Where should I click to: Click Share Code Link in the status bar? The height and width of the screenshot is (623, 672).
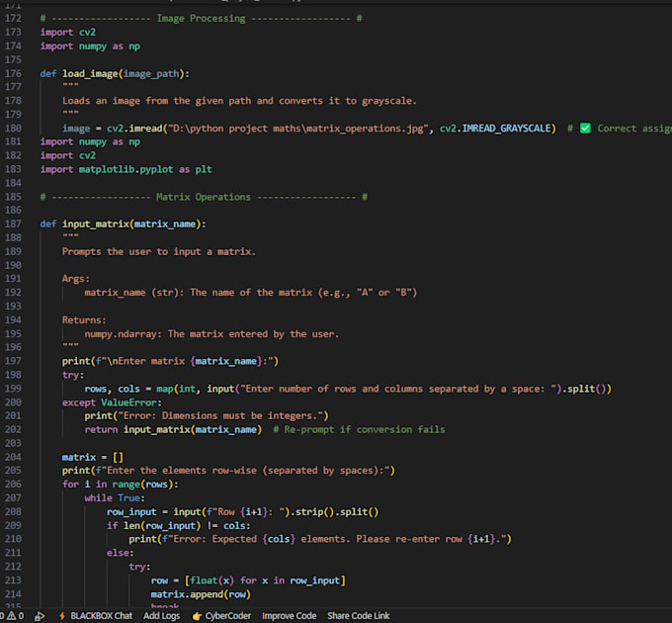tap(359, 616)
